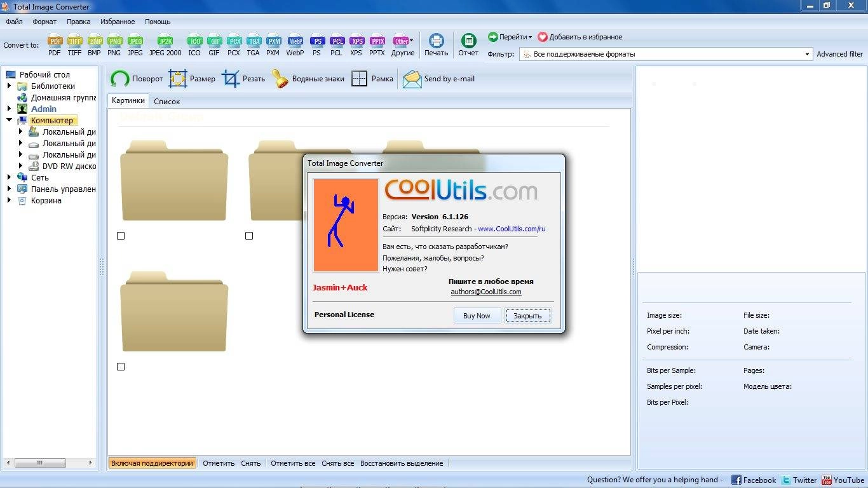Click Закрыть in about dialog
Screen dimensions: 868x488
click(528, 315)
